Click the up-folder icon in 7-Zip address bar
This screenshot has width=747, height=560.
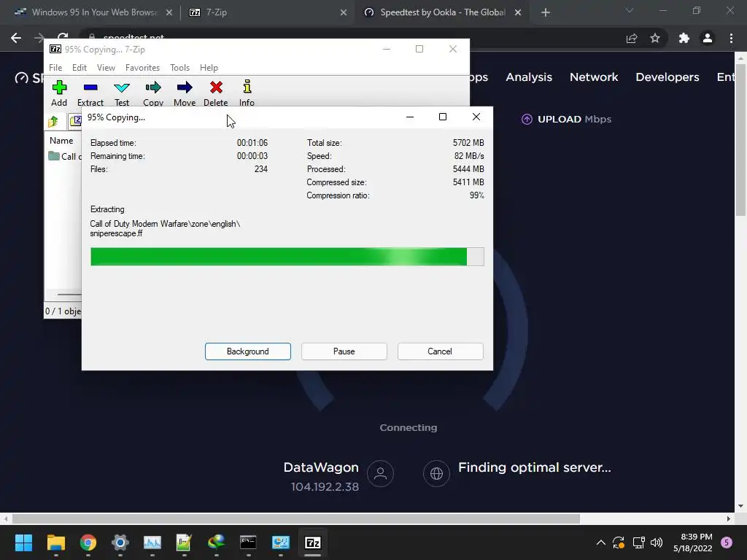click(53, 122)
